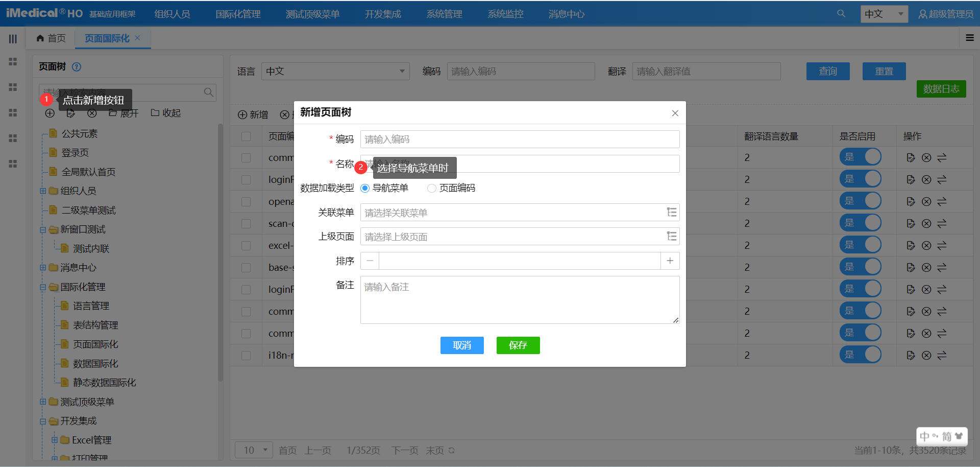Image resolution: width=980 pixels, height=467 pixels.
Task: Close the 新增页面树 dialog with X
Action: [675, 113]
